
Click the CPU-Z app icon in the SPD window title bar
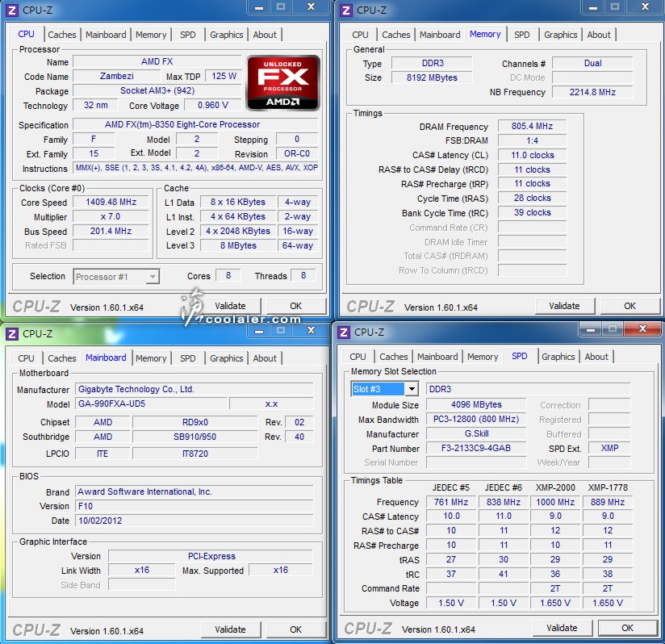click(x=344, y=332)
